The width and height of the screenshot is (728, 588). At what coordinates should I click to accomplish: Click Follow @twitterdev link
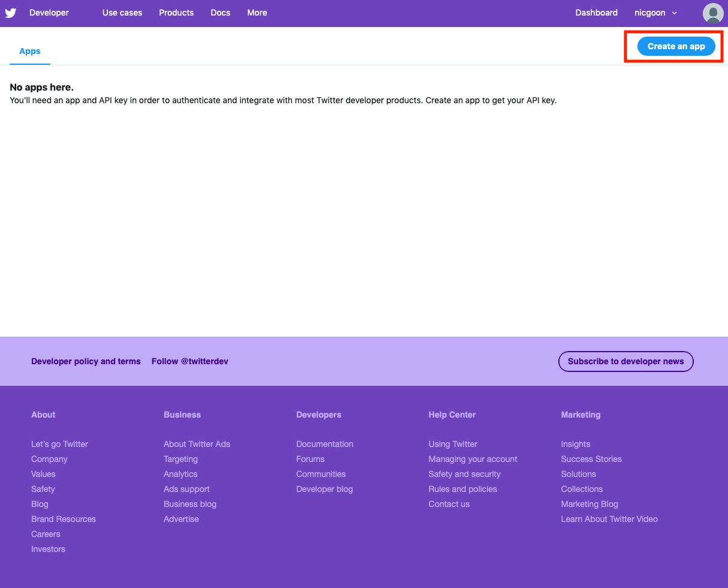(190, 361)
